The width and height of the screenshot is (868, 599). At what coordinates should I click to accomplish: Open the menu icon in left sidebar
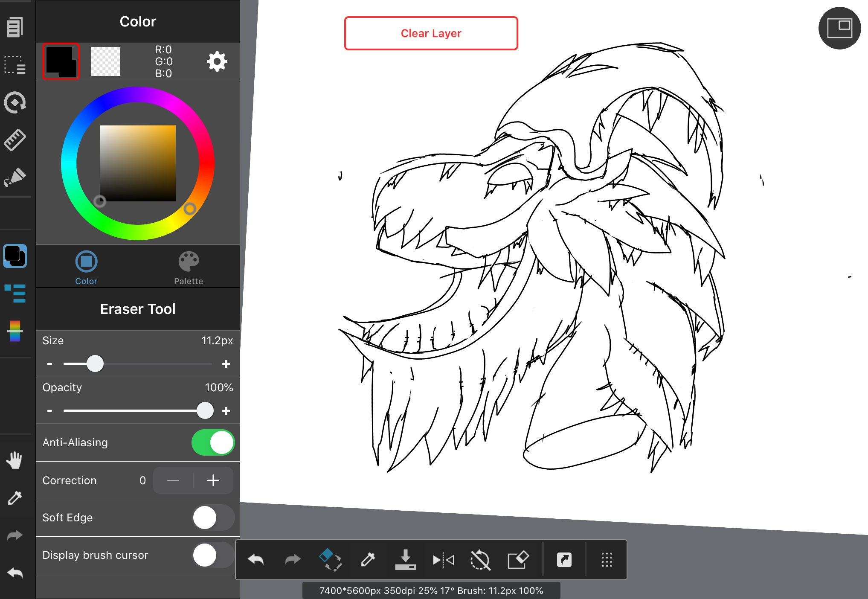pyautogui.click(x=15, y=27)
